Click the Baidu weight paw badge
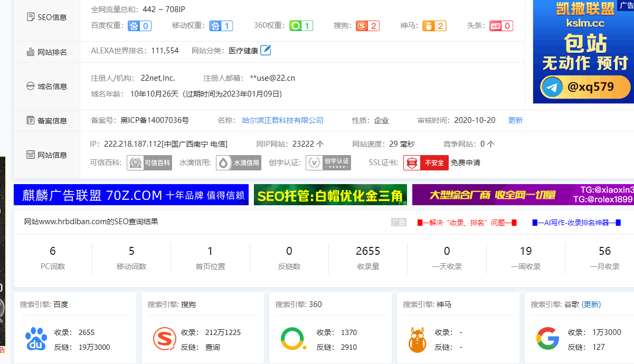Image resolution: width=634 pixels, height=364 pixels. 140,26
